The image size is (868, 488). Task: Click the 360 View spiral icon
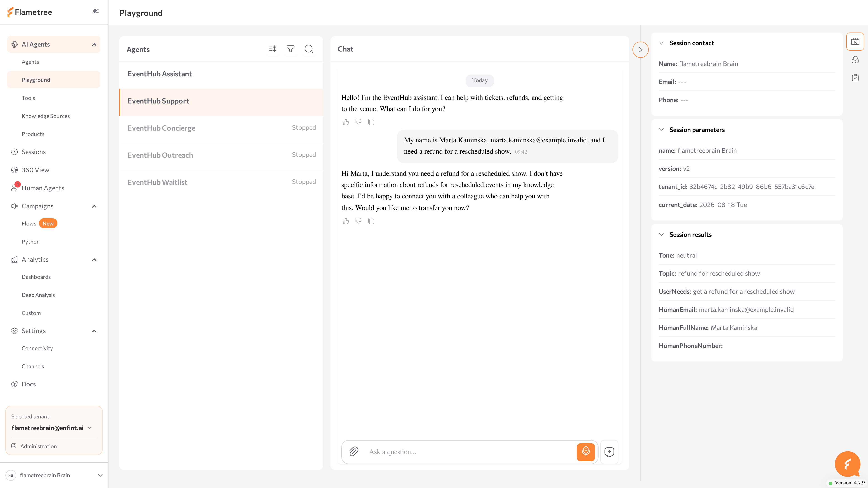pyautogui.click(x=14, y=170)
